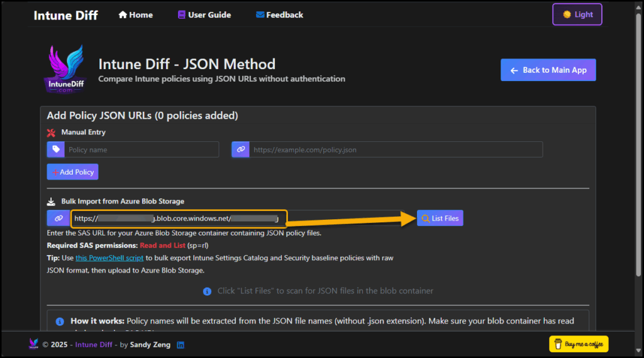The height and width of the screenshot is (358, 644).
Task: Switch to Light theme
Action: pyautogui.click(x=577, y=14)
